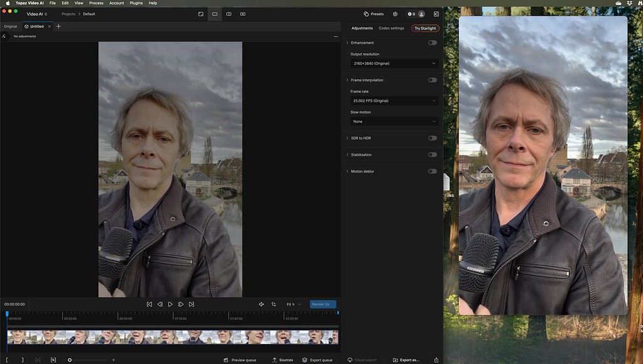643x364 pixels.
Task: Expand the Motion deblur section
Action: [347, 171]
